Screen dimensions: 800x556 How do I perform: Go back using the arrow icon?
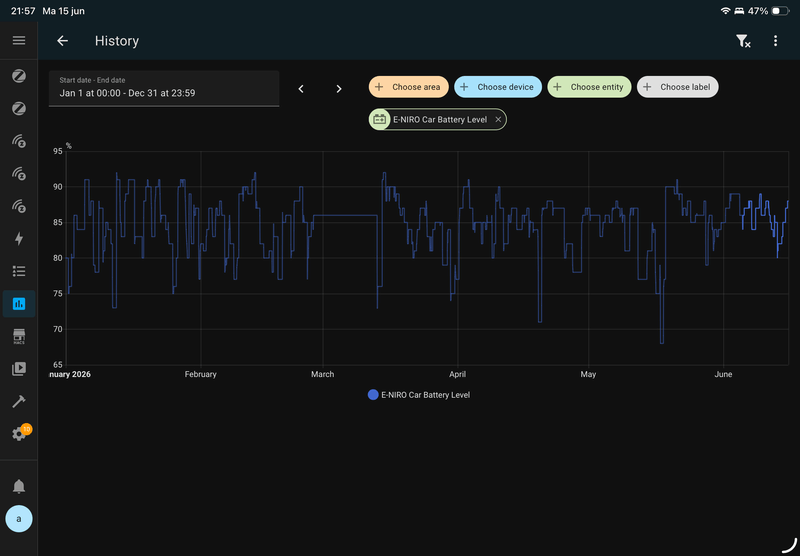click(62, 41)
